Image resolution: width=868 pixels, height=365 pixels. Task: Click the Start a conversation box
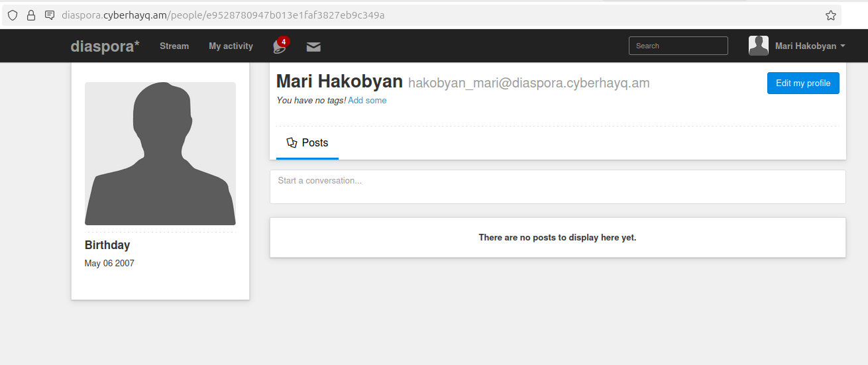(558, 187)
